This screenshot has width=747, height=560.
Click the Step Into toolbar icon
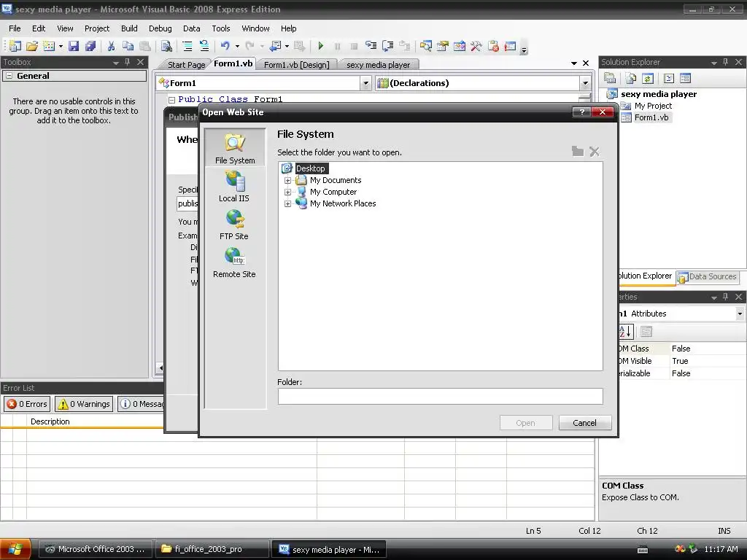click(x=371, y=46)
